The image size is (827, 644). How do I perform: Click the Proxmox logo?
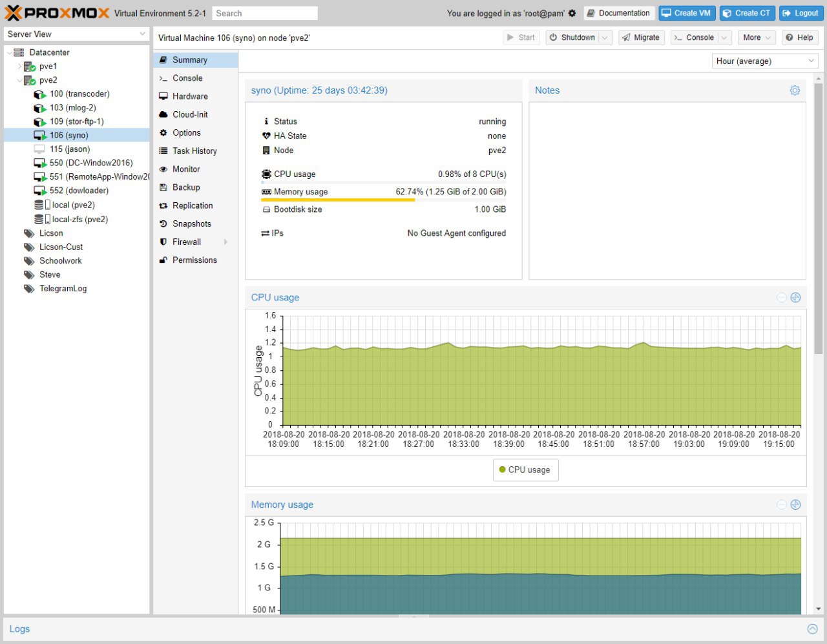pos(58,13)
